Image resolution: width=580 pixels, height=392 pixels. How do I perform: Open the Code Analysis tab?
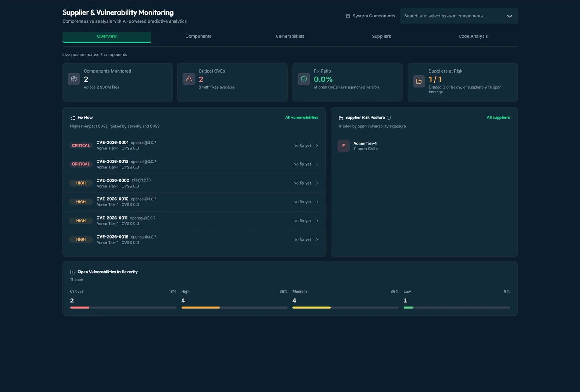pos(473,37)
